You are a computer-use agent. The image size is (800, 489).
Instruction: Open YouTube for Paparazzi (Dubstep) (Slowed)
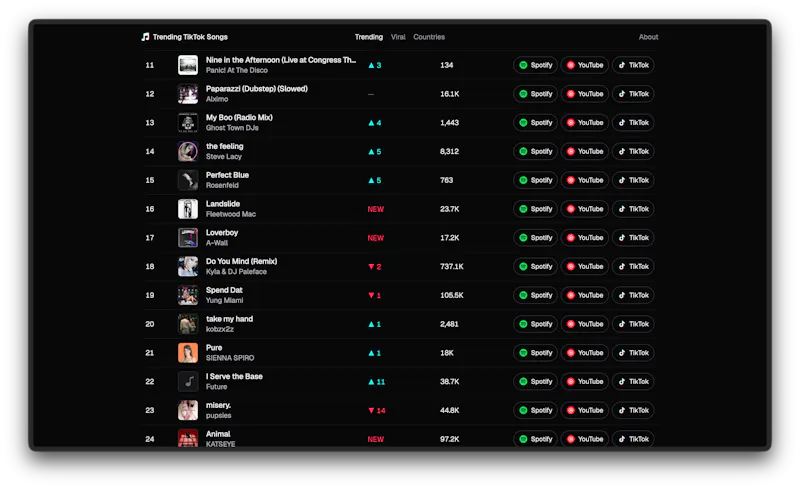click(x=585, y=94)
